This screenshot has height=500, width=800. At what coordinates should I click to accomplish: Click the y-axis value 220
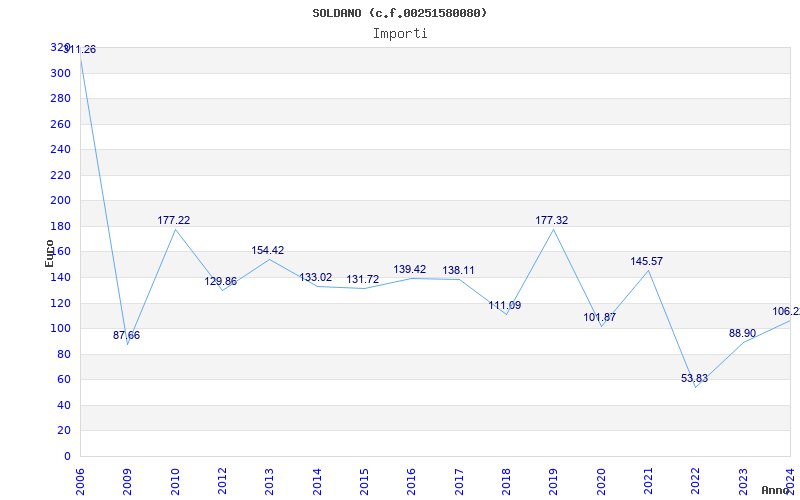(x=60, y=175)
